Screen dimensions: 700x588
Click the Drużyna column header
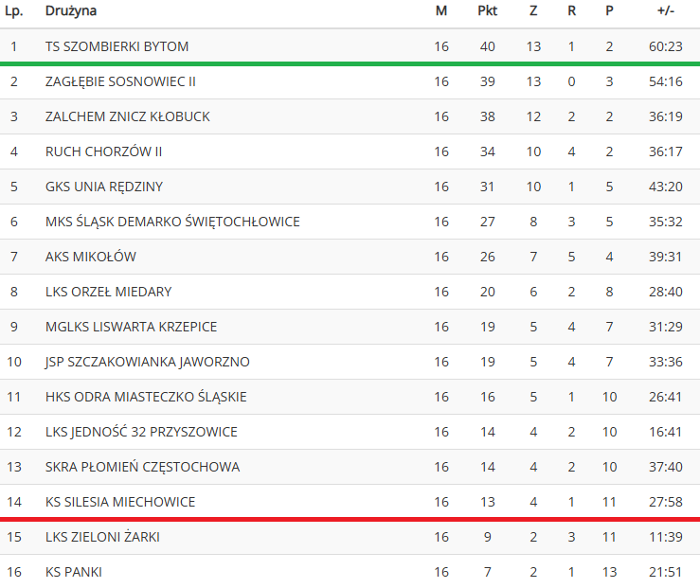(x=71, y=11)
